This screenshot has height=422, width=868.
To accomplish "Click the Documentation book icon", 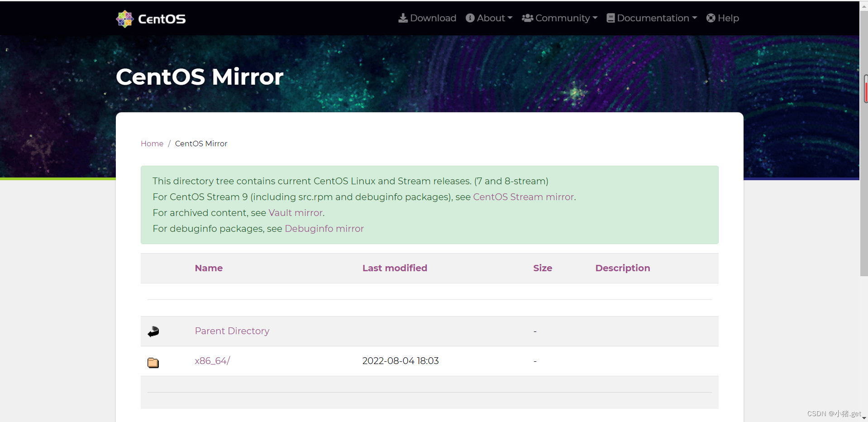I will click(610, 18).
